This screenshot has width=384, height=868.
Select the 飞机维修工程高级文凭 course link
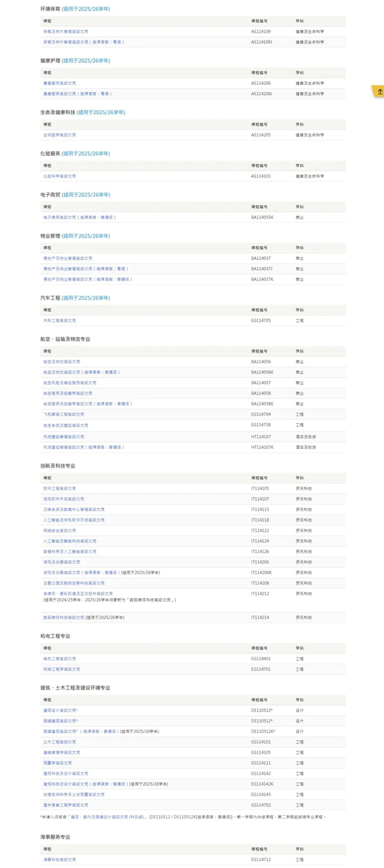click(64, 414)
